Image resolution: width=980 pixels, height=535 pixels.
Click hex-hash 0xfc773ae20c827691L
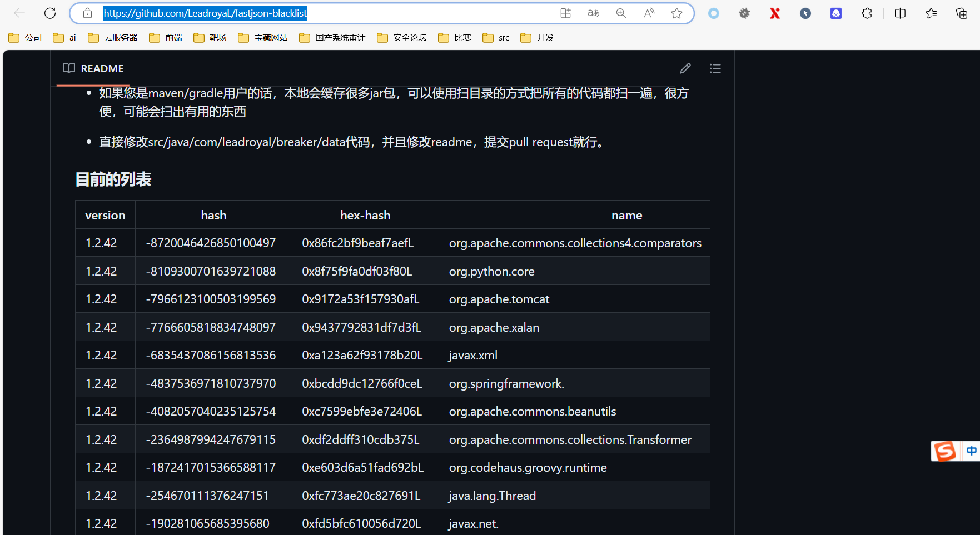point(361,496)
